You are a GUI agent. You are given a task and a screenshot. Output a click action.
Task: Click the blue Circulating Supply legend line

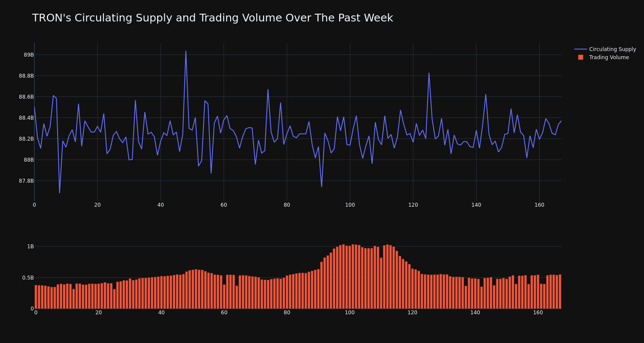tap(580, 49)
